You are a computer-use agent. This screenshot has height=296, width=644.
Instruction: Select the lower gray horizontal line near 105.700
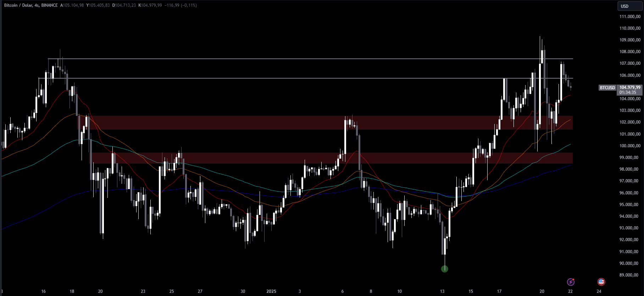click(x=306, y=78)
